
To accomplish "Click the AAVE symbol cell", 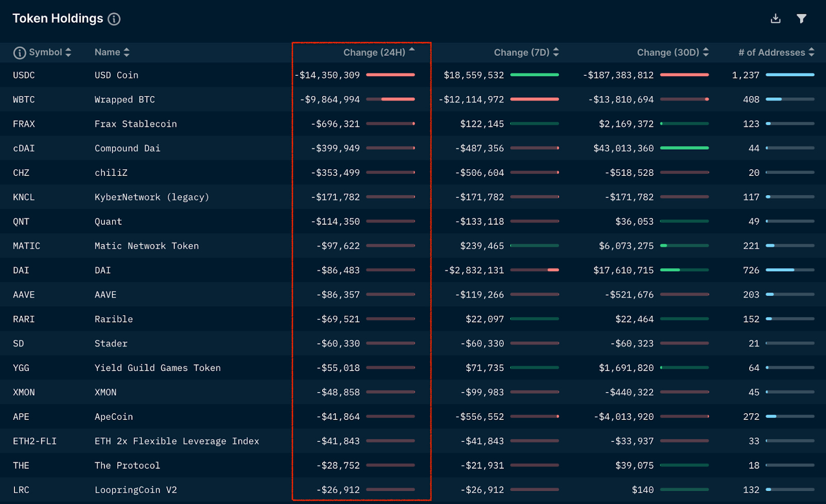I will tap(24, 295).
